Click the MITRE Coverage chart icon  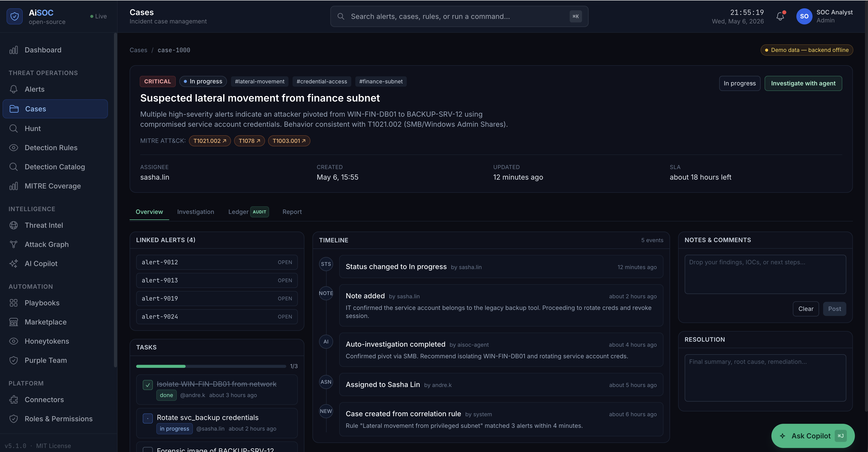pos(13,186)
